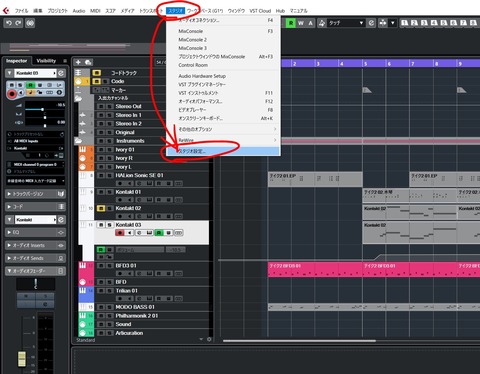Viewport: 480px width, 374px height.
Task: Toggle the Write automation W button
Action: pos(301,23)
